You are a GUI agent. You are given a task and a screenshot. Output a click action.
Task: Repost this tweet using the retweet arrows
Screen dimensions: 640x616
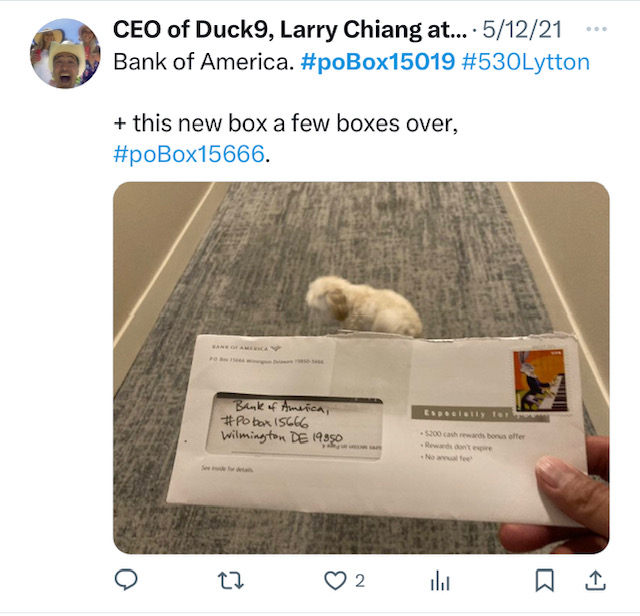point(230,580)
